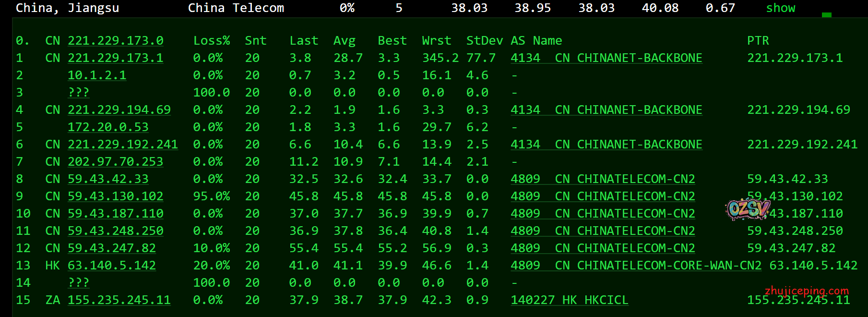The image size is (868, 317).
Task: Open the 10.1.2.1 IP link
Action: pos(97,75)
